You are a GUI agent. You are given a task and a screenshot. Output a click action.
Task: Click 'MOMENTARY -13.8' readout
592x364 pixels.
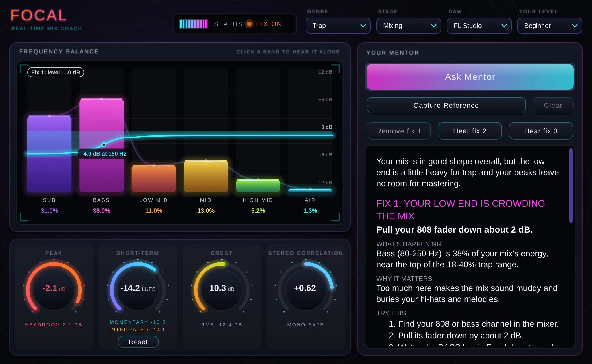point(138,322)
